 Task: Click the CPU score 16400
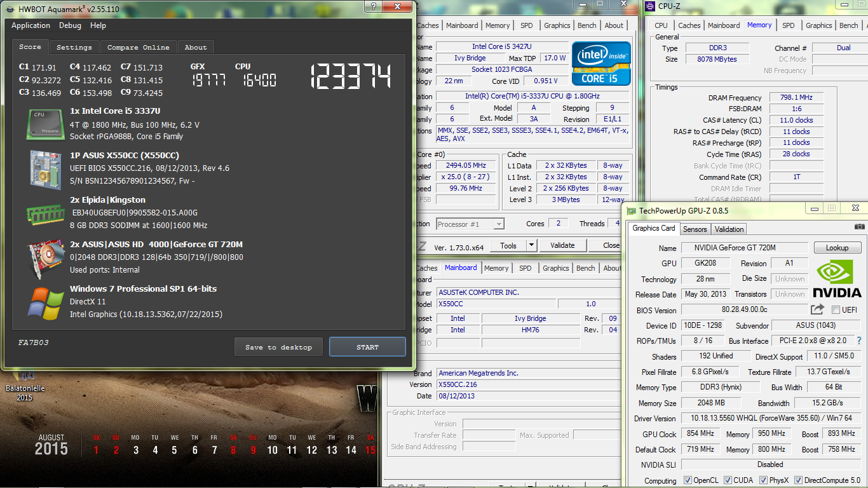click(x=260, y=80)
